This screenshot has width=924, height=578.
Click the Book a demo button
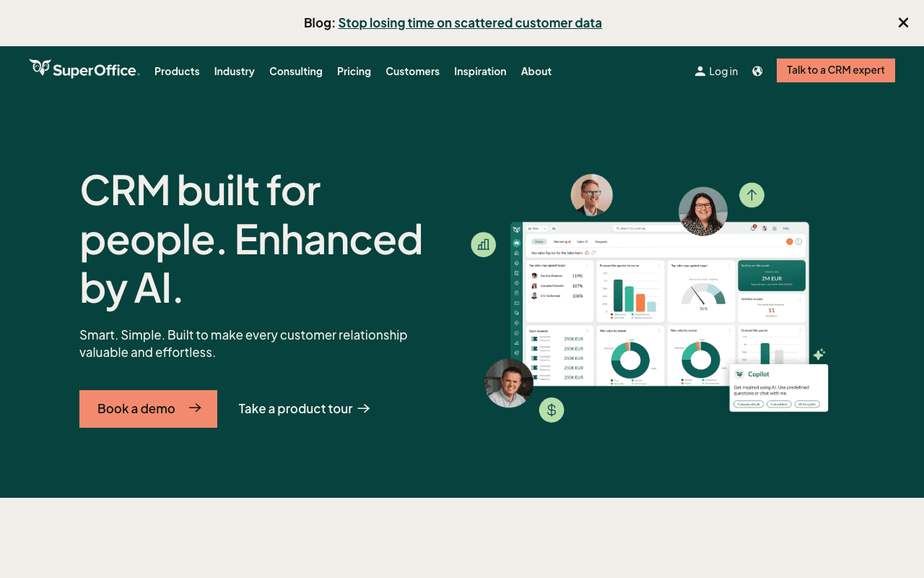[148, 408]
